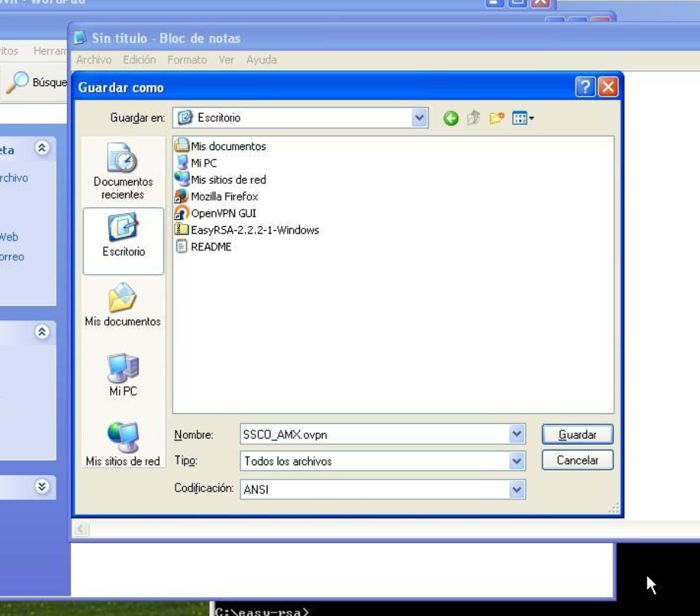The height and width of the screenshot is (616, 700).
Task: Select the OpenVPN GUI shortcut
Action: [x=223, y=213]
